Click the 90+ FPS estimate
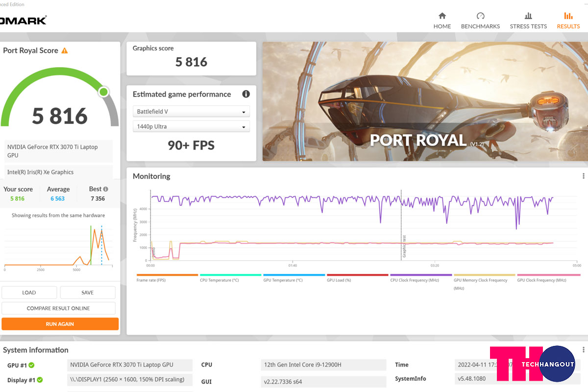588x392 pixels. pyautogui.click(x=191, y=146)
